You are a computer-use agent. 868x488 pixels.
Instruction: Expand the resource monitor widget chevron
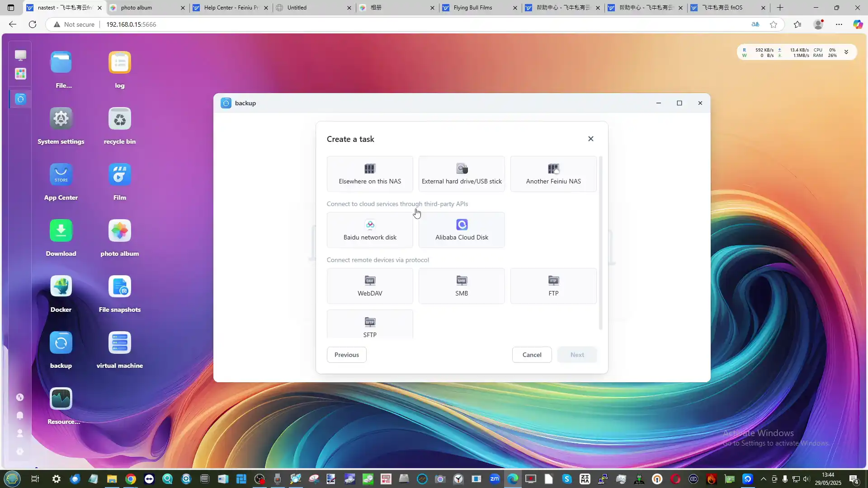pyautogui.click(x=846, y=52)
